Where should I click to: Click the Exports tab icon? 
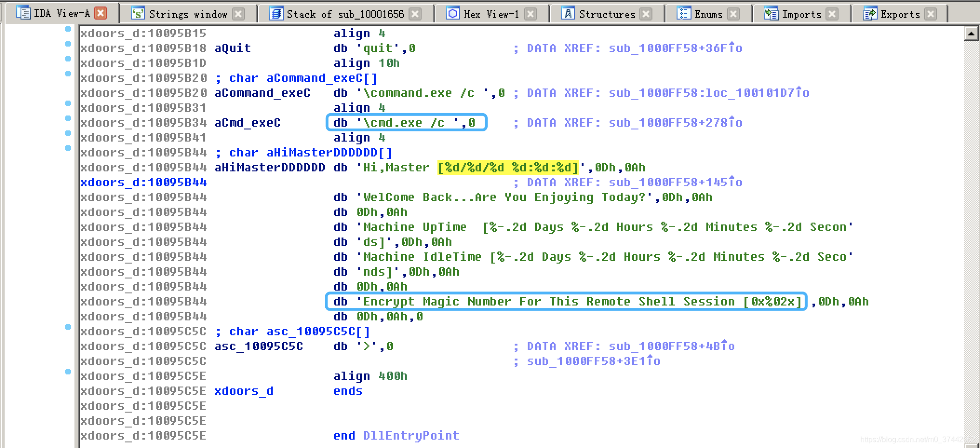(x=869, y=14)
